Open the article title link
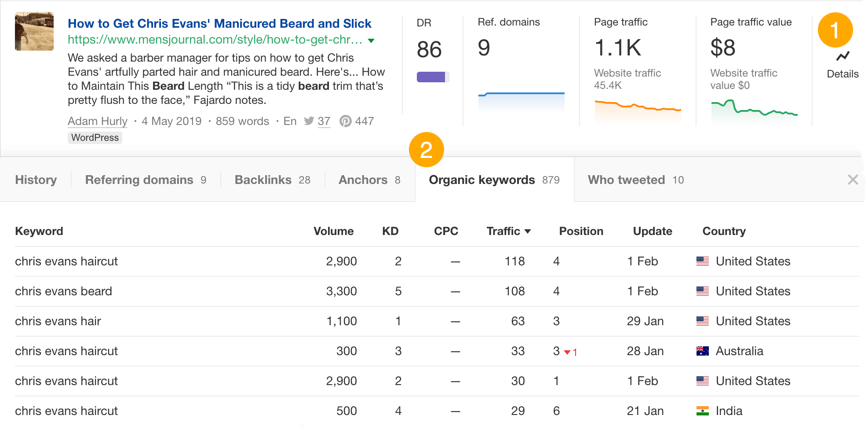868x426 pixels. [x=219, y=23]
